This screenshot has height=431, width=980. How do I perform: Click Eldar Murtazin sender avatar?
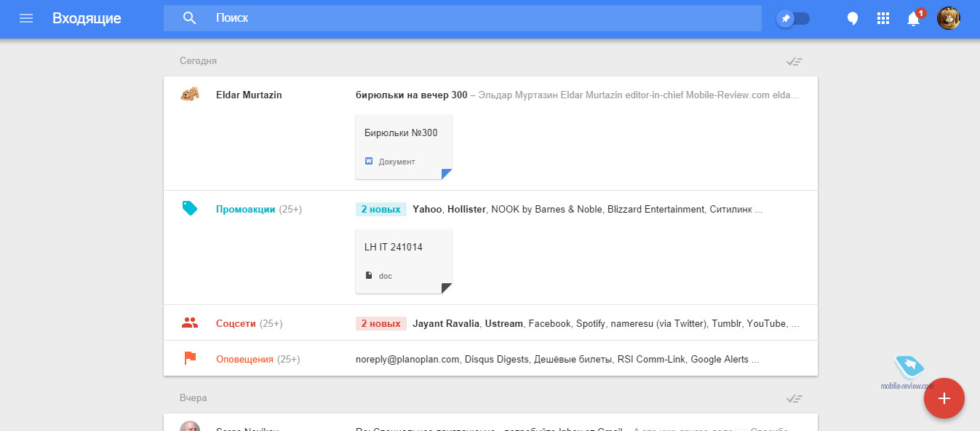pos(190,95)
